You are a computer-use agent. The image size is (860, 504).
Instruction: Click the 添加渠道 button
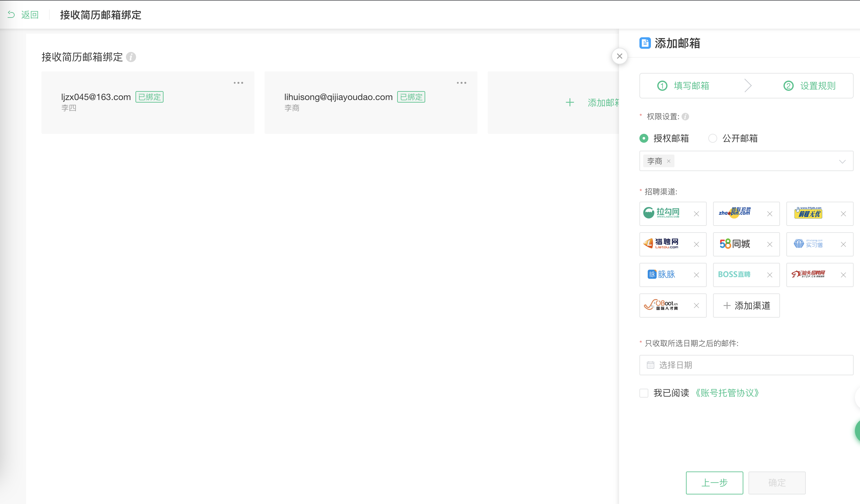[x=746, y=306]
